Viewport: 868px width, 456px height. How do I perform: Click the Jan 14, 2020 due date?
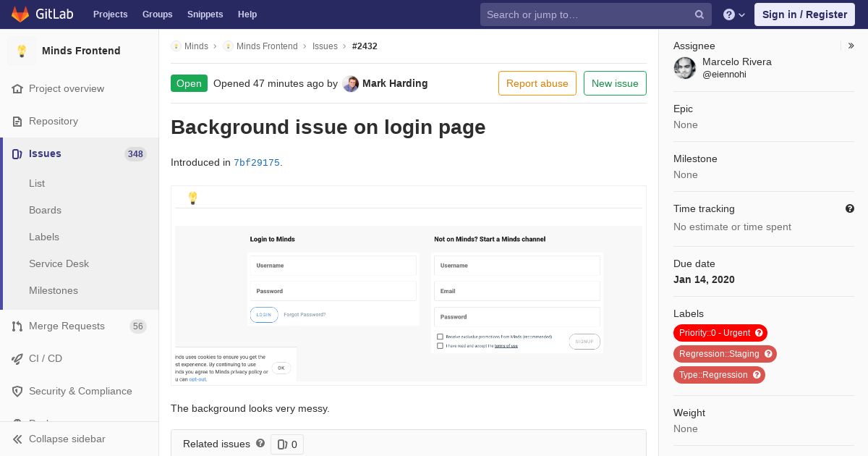coord(704,279)
